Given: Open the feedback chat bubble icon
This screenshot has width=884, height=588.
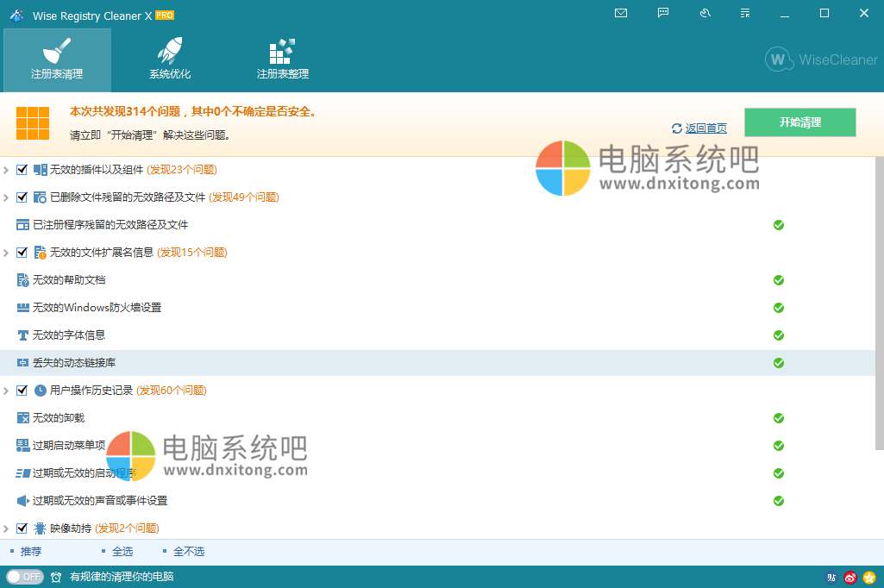Looking at the screenshot, I should click(x=663, y=13).
